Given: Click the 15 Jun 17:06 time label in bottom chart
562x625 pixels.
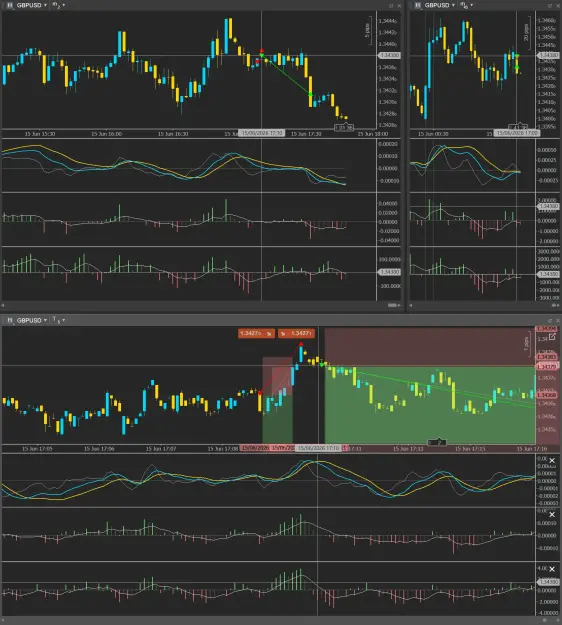Looking at the screenshot, I should [99, 449].
